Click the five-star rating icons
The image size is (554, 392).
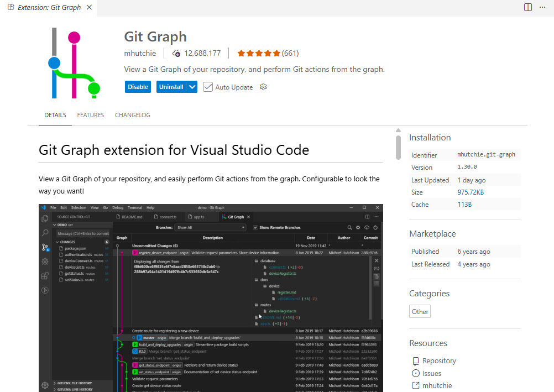coord(259,54)
